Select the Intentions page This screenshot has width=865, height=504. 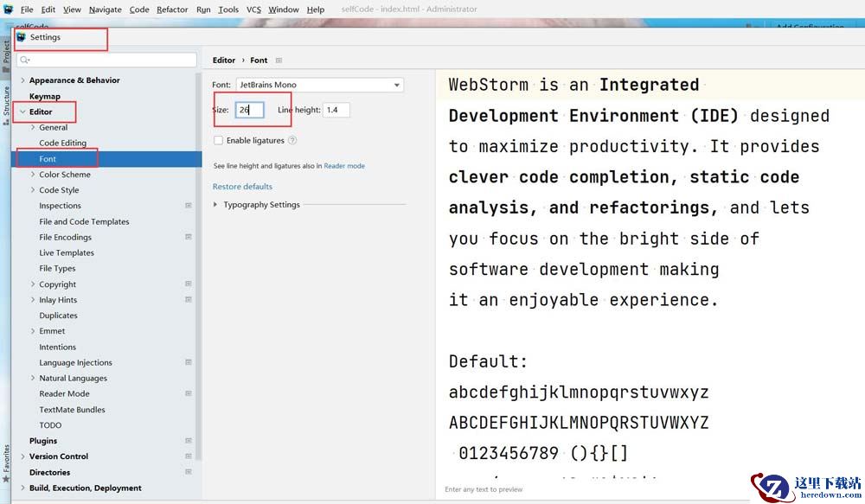tap(57, 347)
